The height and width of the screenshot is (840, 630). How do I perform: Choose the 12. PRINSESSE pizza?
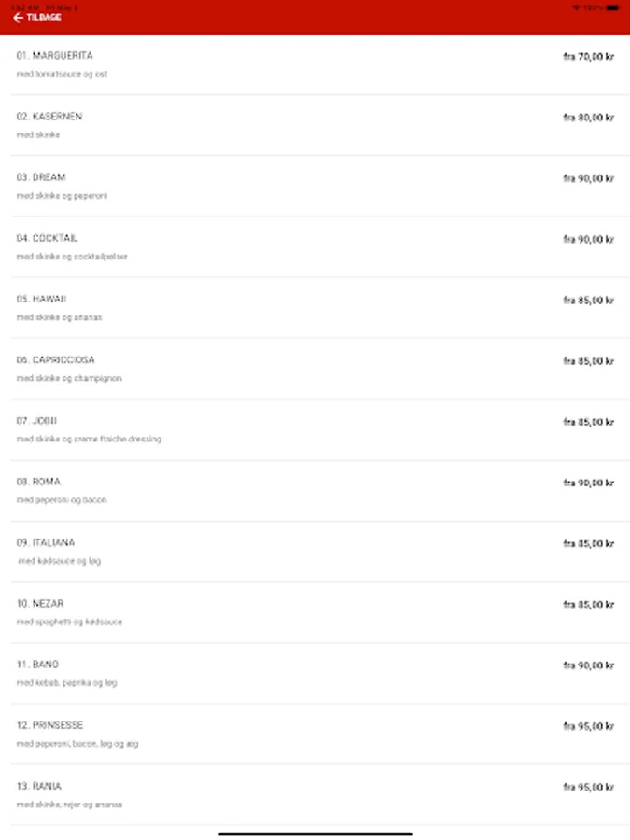pyautogui.click(x=315, y=732)
